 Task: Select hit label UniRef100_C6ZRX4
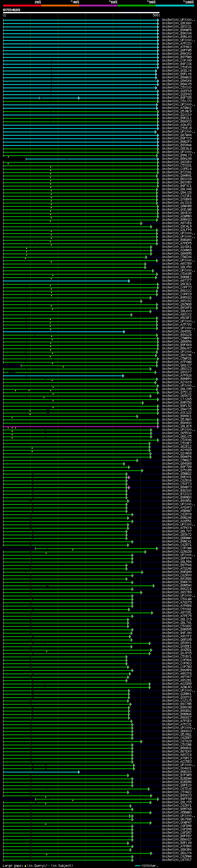[176, 481]
